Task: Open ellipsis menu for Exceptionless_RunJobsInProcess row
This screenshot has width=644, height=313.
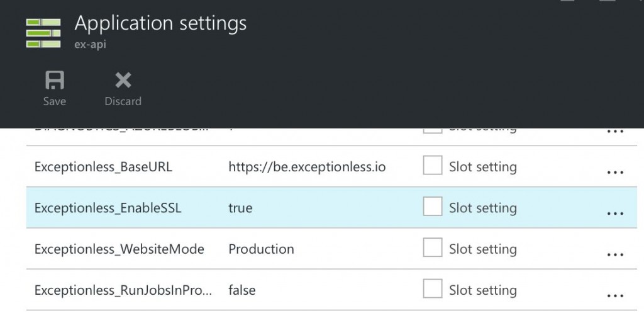Action: click(615, 294)
